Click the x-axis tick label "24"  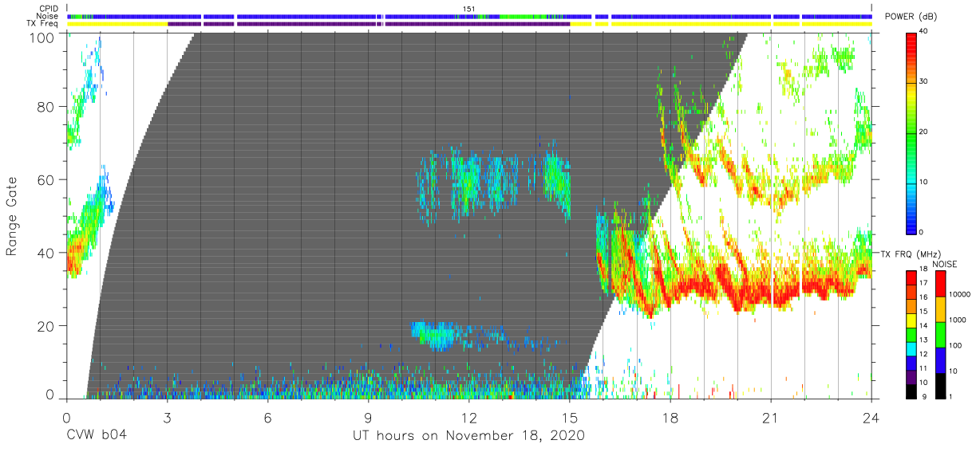point(871,417)
